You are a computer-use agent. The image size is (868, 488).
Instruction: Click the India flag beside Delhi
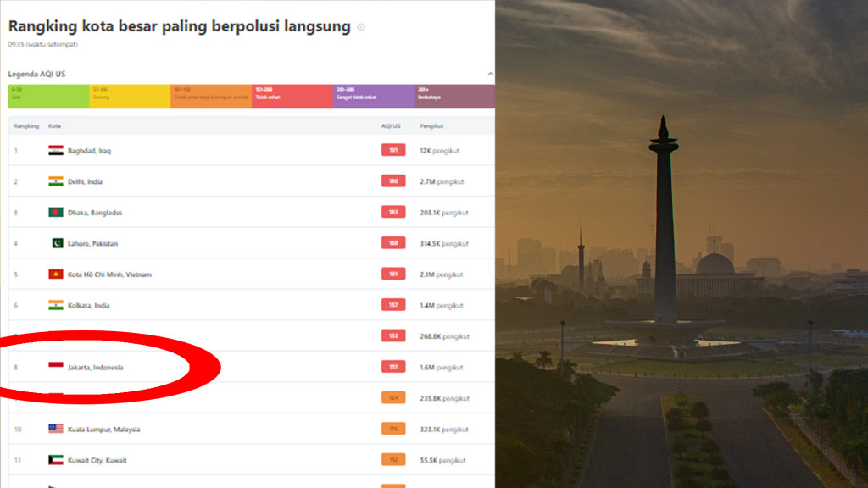(x=55, y=181)
